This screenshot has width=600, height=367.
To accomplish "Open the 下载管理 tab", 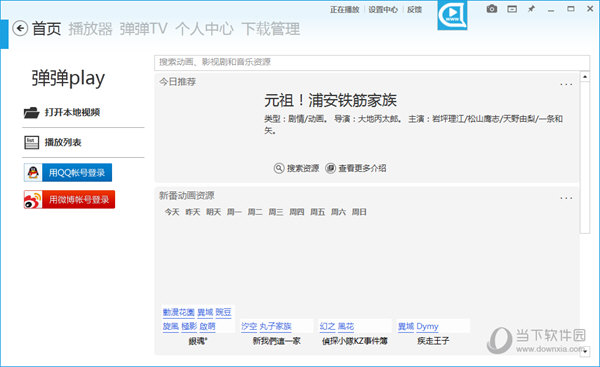I will pos(271,29).
